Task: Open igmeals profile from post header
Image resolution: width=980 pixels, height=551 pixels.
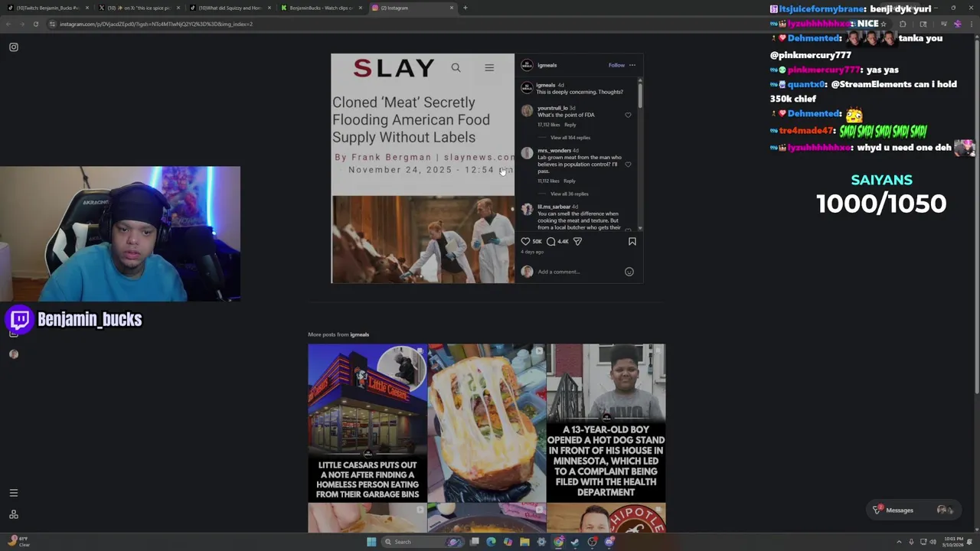Action: coord(547,65)
